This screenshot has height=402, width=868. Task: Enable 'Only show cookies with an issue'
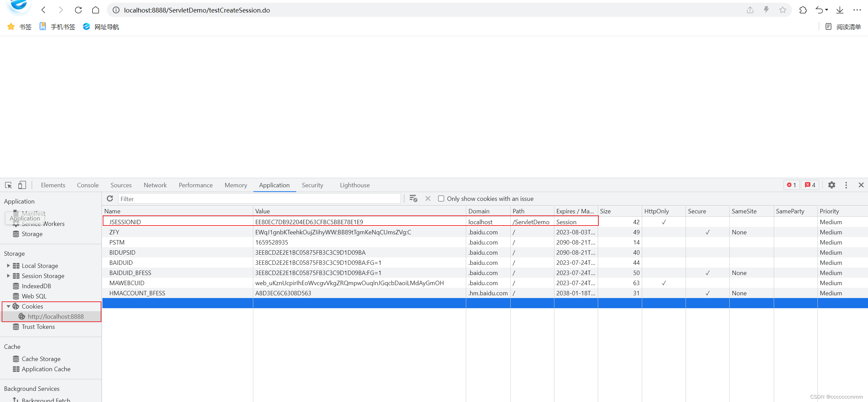pos(441,198)
